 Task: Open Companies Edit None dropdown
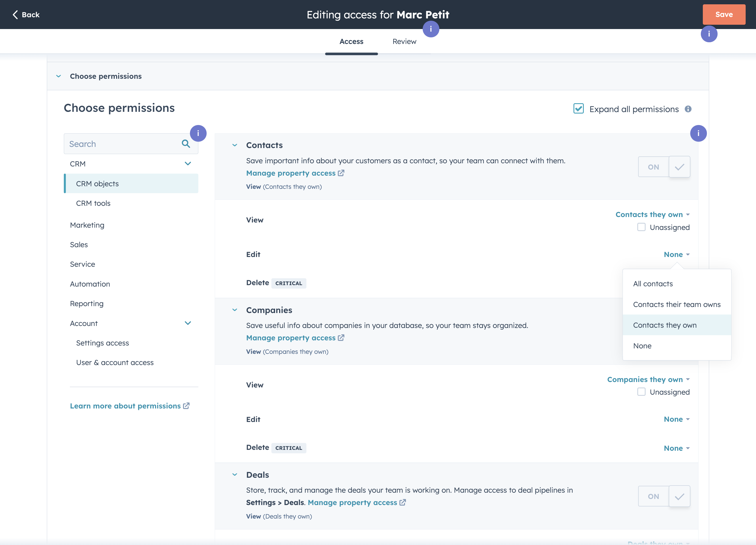[x=677, y=419]
